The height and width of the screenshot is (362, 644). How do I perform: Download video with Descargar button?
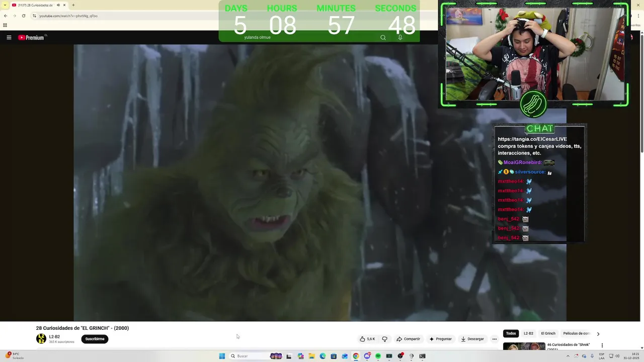click(472, 339)
